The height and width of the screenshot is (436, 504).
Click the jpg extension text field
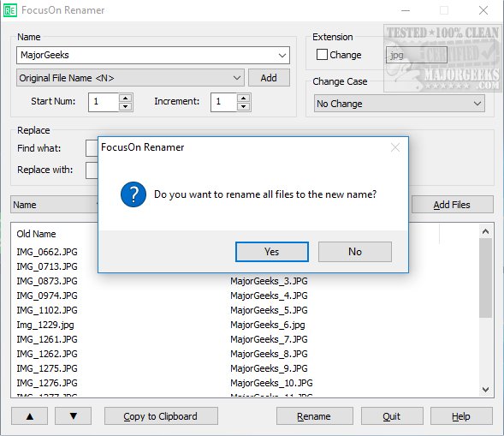[416, 55]
